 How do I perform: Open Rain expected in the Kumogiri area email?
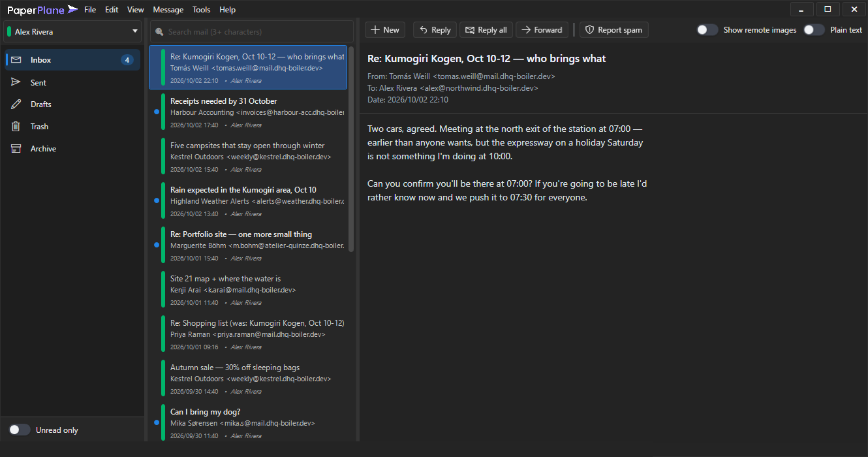click(x=248, y=201)
